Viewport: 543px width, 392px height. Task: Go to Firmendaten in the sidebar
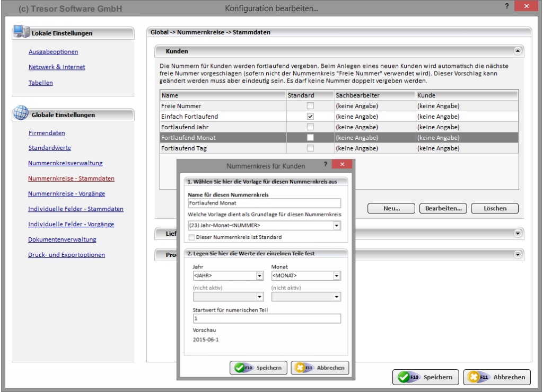pos(47,133)
